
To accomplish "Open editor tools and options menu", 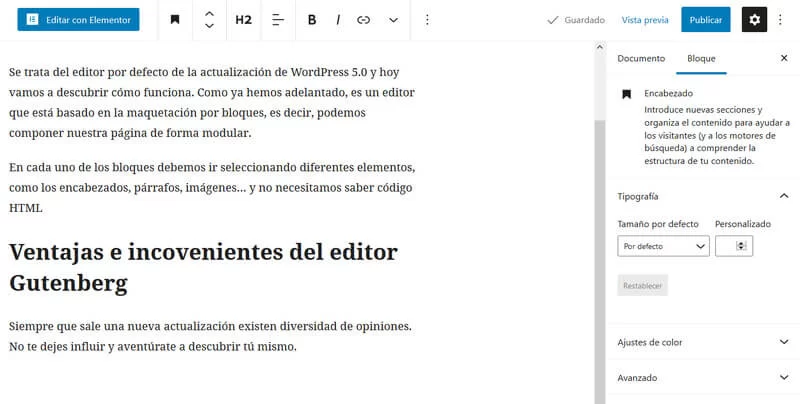I will (780, 20).
